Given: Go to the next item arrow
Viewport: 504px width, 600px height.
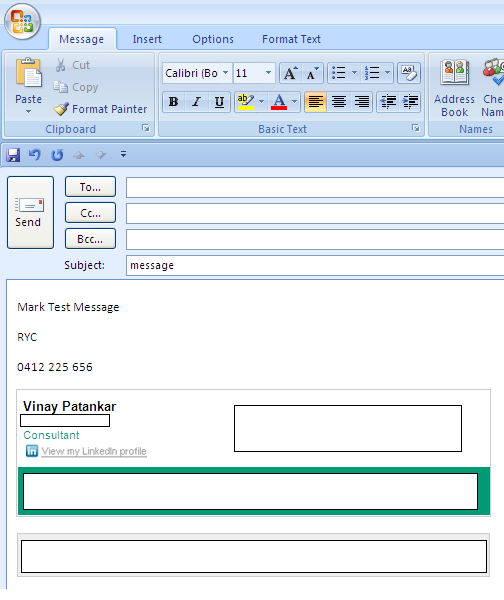Looking at the screenshot, I should click(101, 155).
